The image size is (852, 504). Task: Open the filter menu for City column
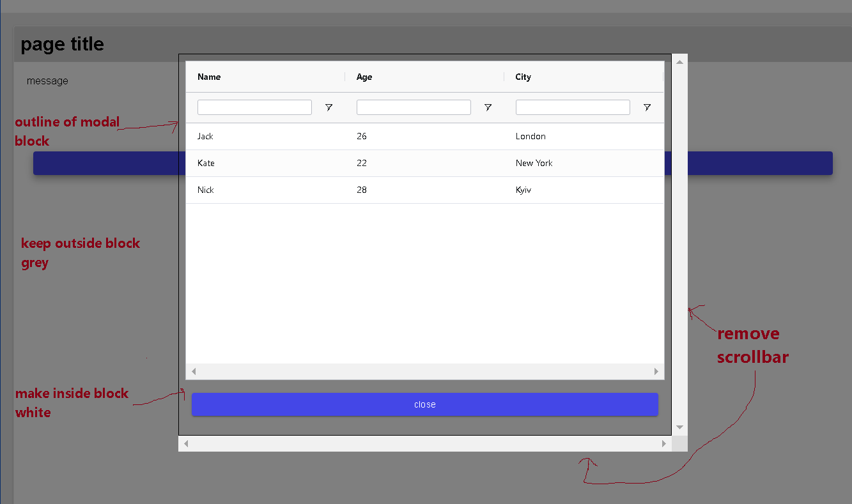tap(647, 107)
